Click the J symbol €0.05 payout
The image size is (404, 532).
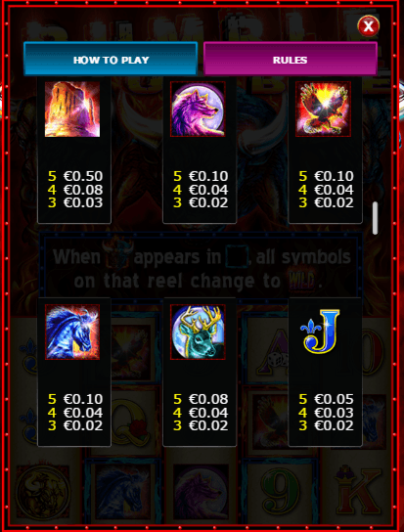click(327, 399)
